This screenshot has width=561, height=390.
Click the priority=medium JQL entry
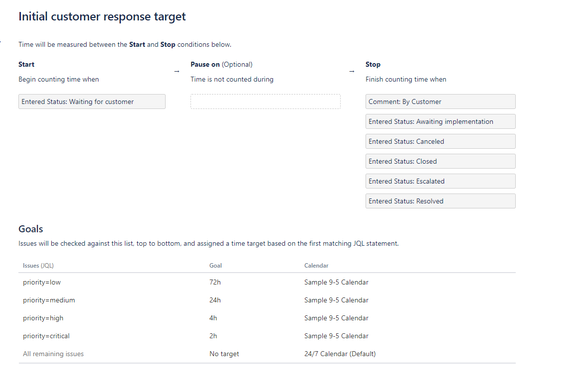[49, 300]
